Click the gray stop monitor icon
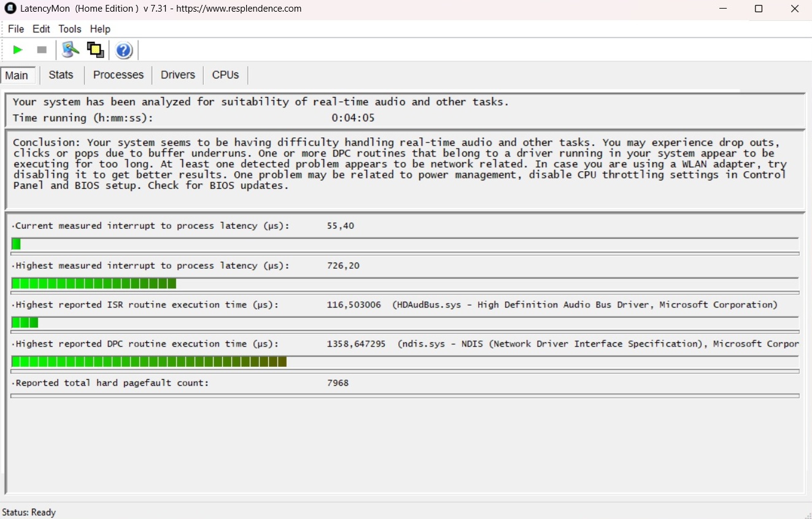Viewport: 812px width, 519px height. 42,50
